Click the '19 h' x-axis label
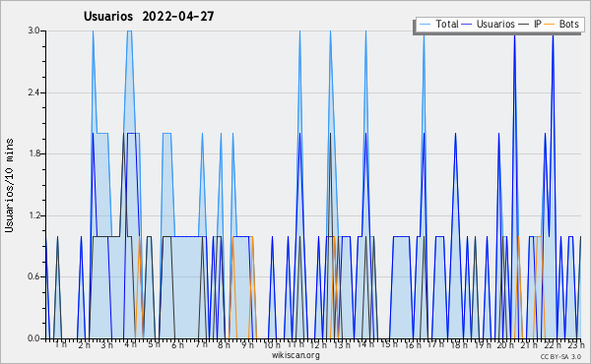The image size is (591, 364). [483, 344]
